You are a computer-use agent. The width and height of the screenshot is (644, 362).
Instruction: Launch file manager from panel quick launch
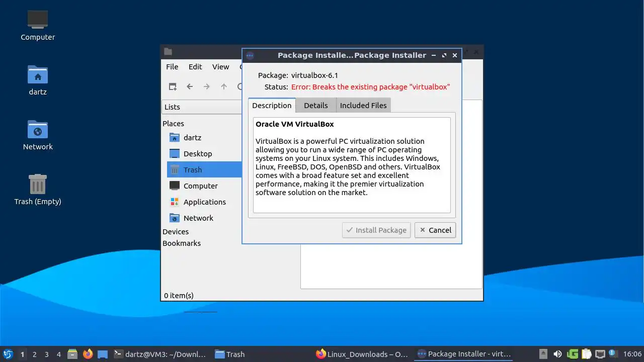[x=72, y=354]
